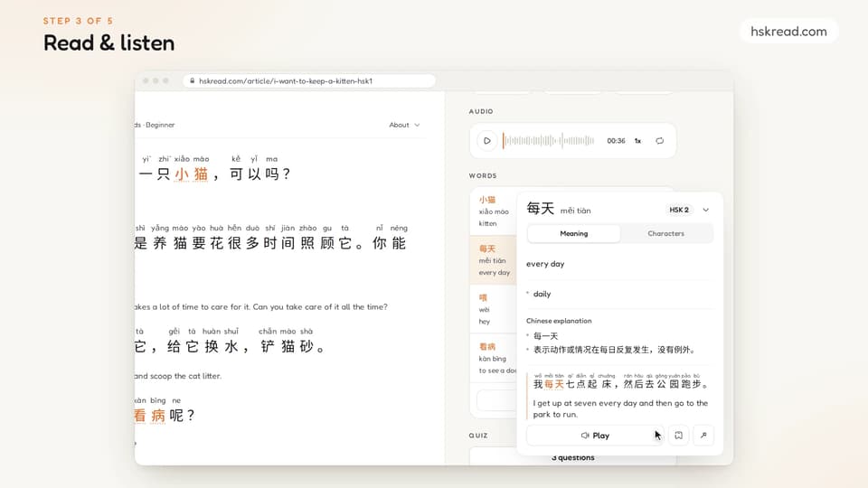Click the hskread.com badge
This screenshot has height=488, width=868.
[788, 32]
